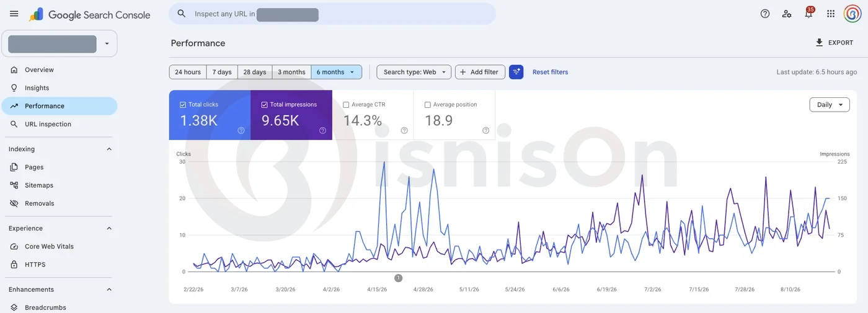Screen dimensions: 868x313
Task: Click the URL inspection magnifier icon
Action: pyautogui.click(x=14, y=124)
